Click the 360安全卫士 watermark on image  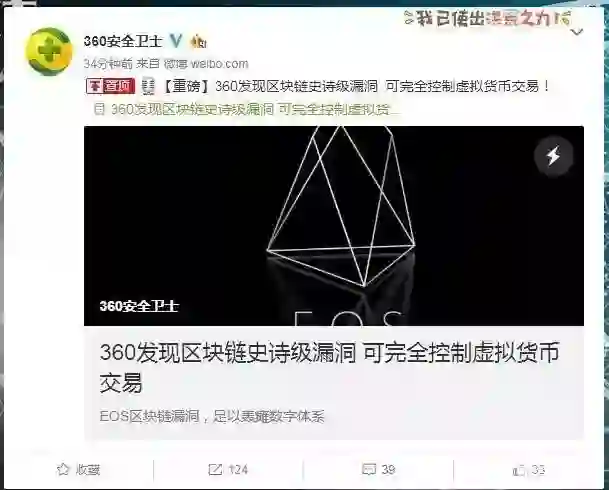click(139, 306)
